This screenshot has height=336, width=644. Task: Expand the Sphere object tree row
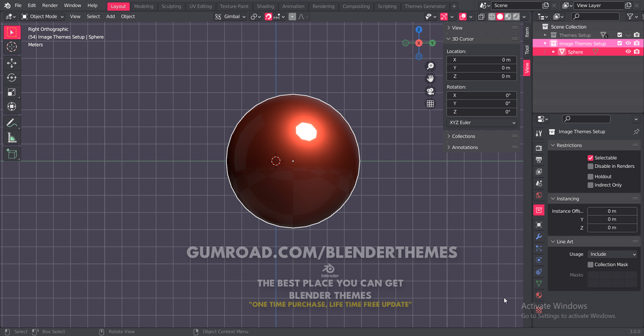click(554, 52)
